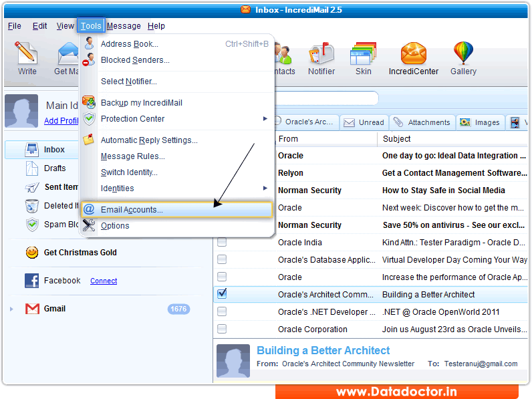This screenshot has height=399, width=532.
Task: Click the Get Mail envelope icon
Action: [68, 53]
